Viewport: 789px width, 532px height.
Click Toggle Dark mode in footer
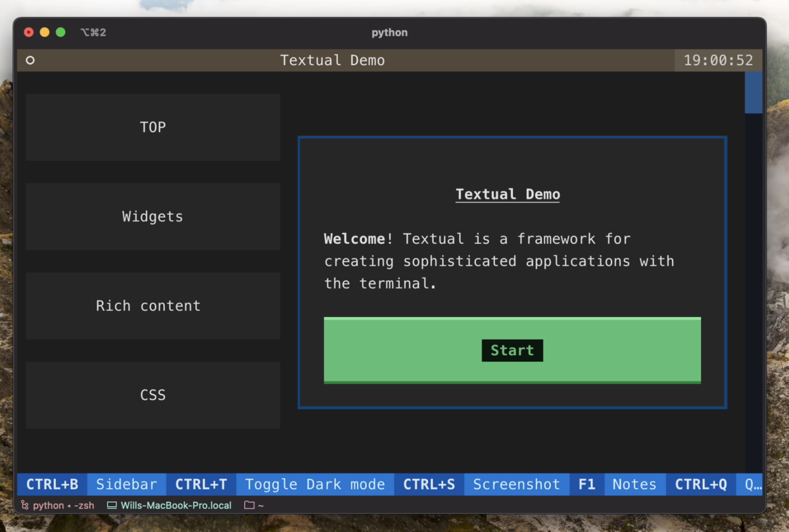point(280,485)
